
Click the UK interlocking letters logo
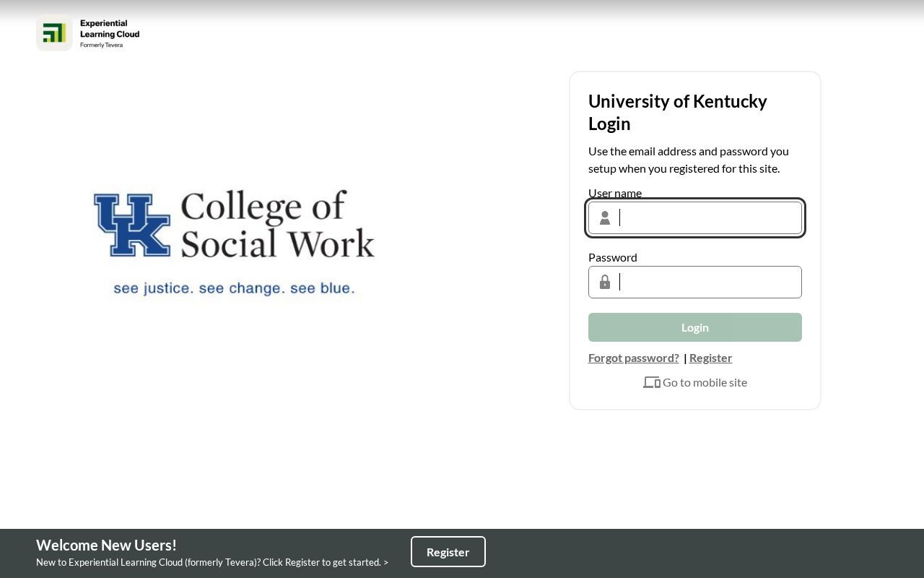(x=132, y=225)
